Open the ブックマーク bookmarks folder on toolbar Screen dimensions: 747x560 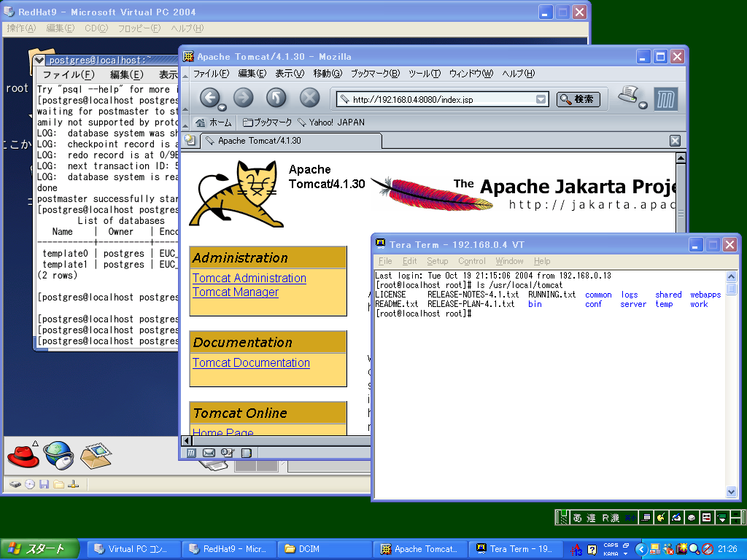267,122
